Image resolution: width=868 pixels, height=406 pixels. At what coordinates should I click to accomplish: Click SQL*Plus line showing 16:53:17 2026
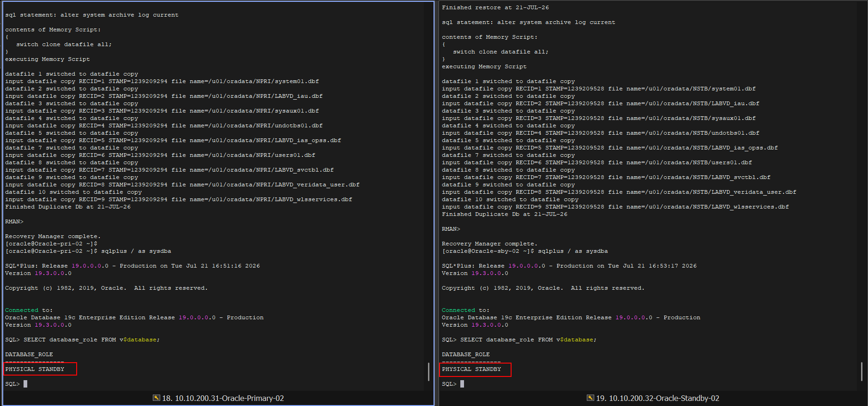tap(569, 266)
